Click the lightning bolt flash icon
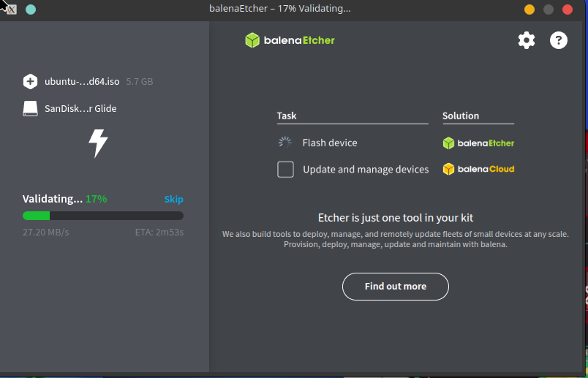The image size is (588, 378). (98, 143)
